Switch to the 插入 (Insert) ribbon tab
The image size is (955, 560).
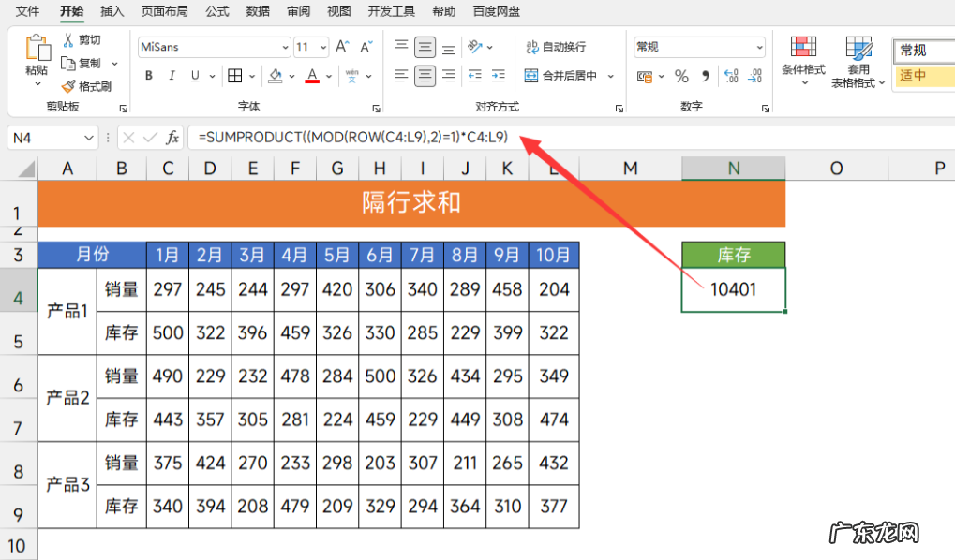[x=112, y=11]
